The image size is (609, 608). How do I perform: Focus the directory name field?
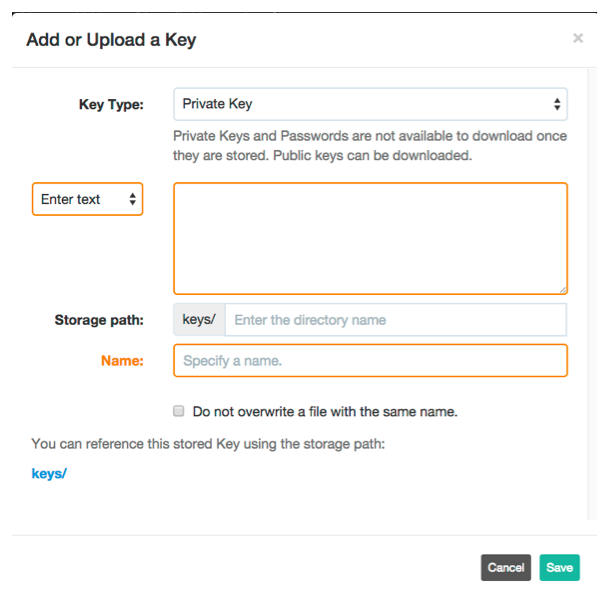[x=396, y=320]
